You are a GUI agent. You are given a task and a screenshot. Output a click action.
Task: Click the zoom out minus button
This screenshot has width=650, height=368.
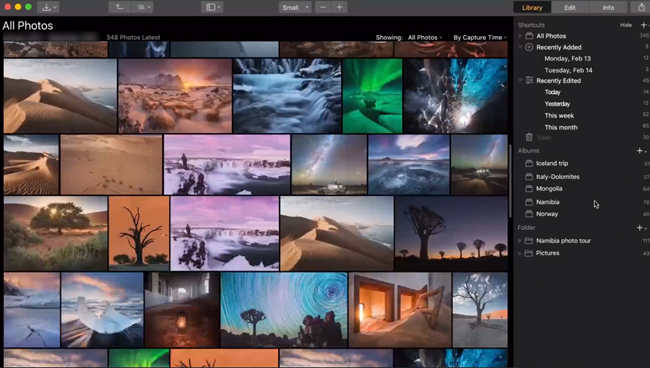[323, 7]
